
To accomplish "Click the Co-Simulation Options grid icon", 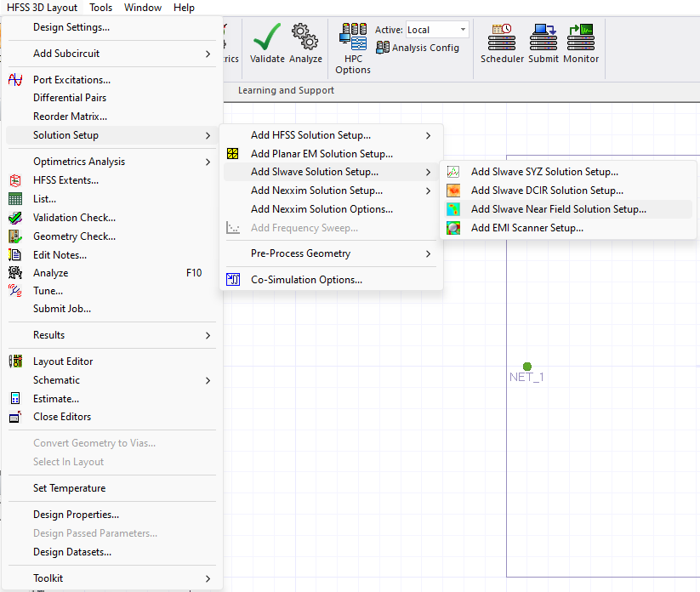I will click(x=231, y=278).
